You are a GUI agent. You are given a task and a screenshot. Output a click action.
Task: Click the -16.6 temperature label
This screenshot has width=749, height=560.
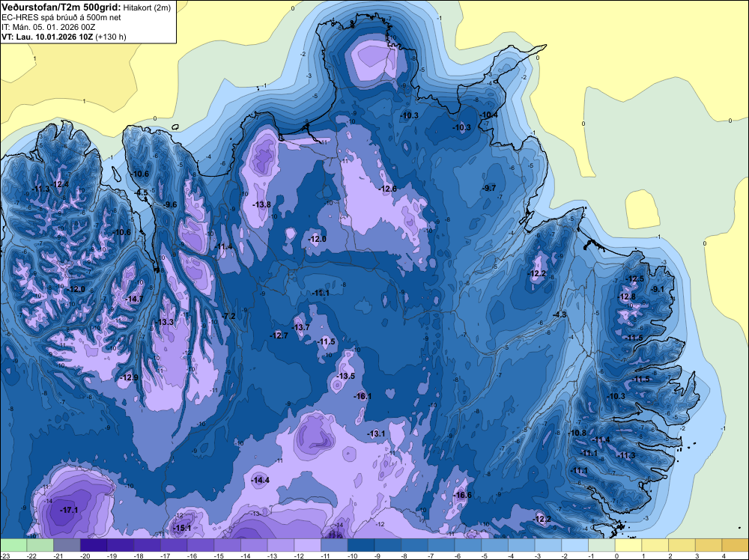pos(463,495)
